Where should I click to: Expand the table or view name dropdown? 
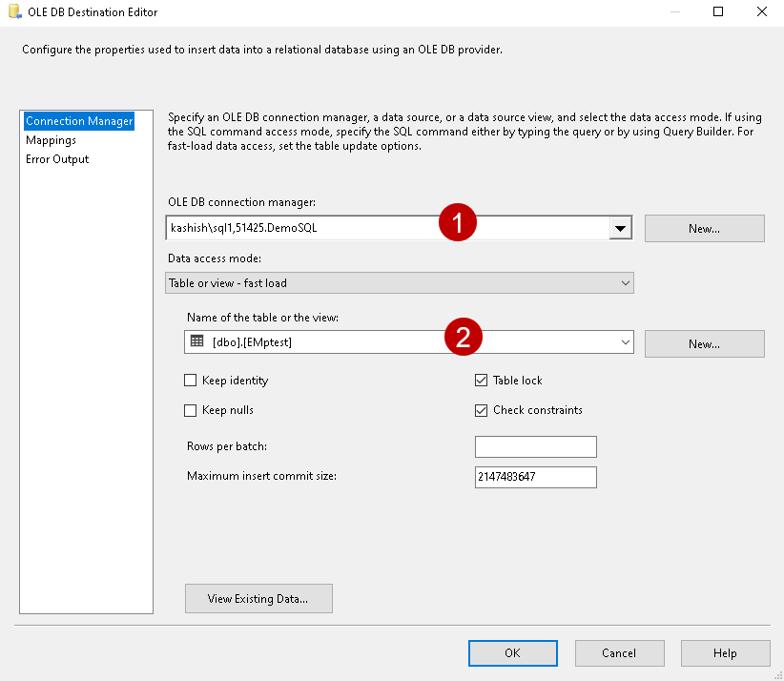click(626, 342)
